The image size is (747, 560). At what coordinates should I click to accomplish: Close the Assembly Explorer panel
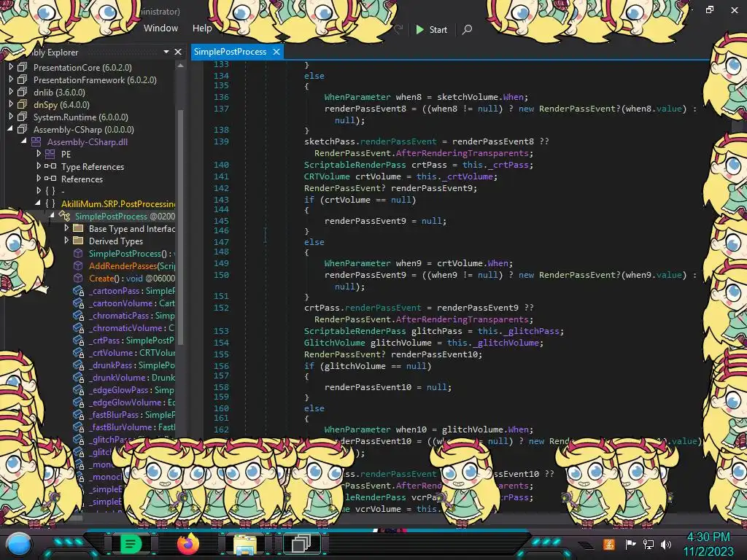click(178, 52)
